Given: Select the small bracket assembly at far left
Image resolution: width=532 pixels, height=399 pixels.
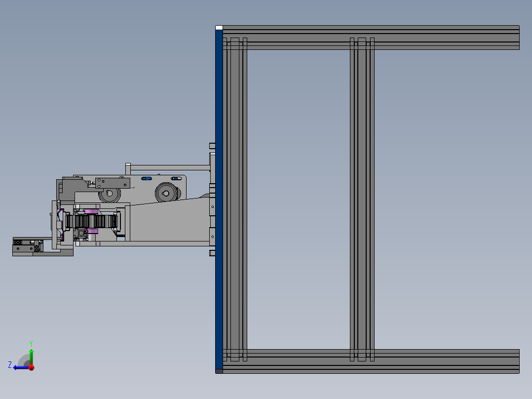Looking at the screenshot, I should pyautogui.click(x=28, y=246).
